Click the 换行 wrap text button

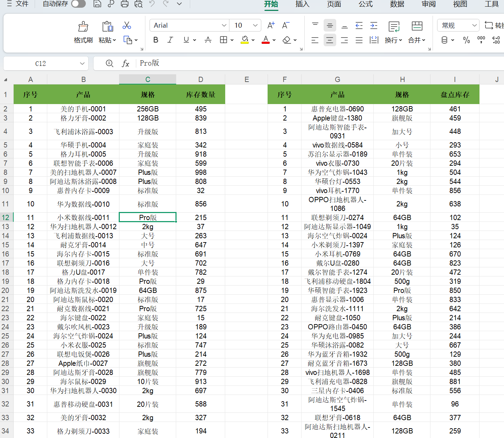pyautogui.click(x=394, y=32)
